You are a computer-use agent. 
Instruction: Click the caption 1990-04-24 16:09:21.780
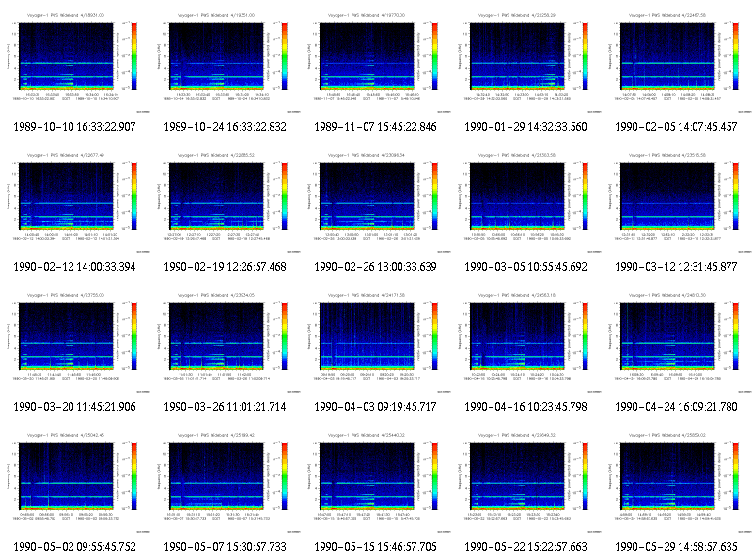click(676, 407)
